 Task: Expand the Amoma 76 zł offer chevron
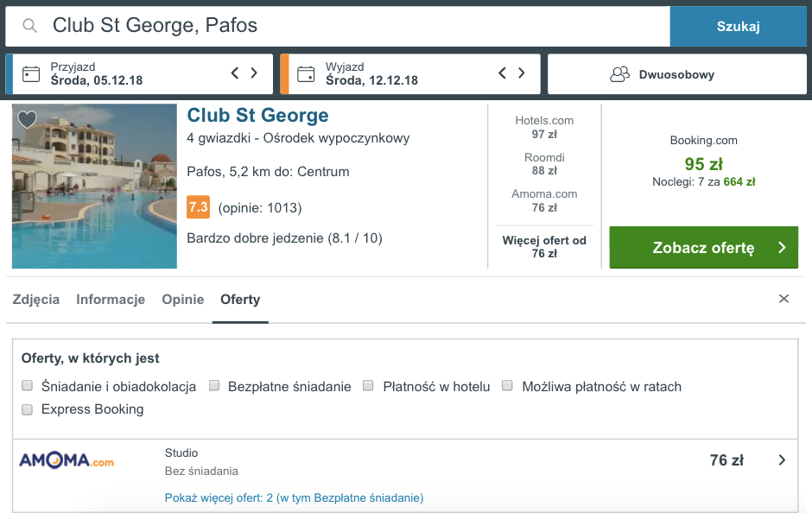pos(782,460)
